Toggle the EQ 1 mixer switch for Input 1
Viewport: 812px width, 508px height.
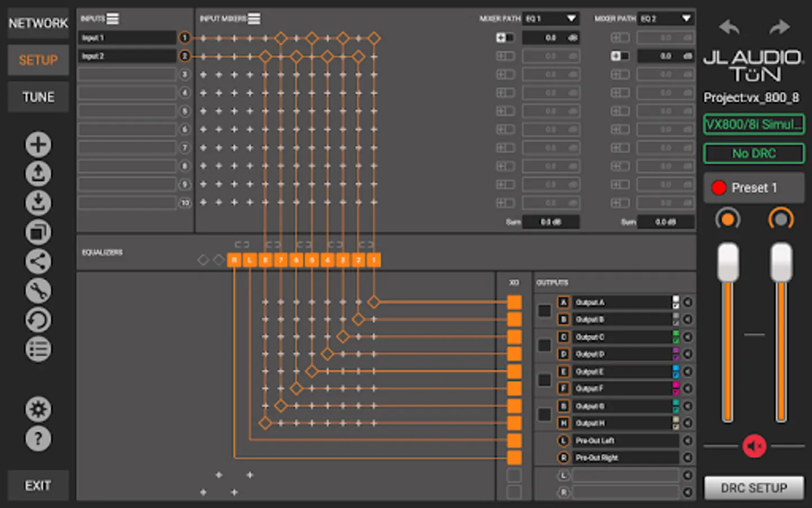(505, 38)
